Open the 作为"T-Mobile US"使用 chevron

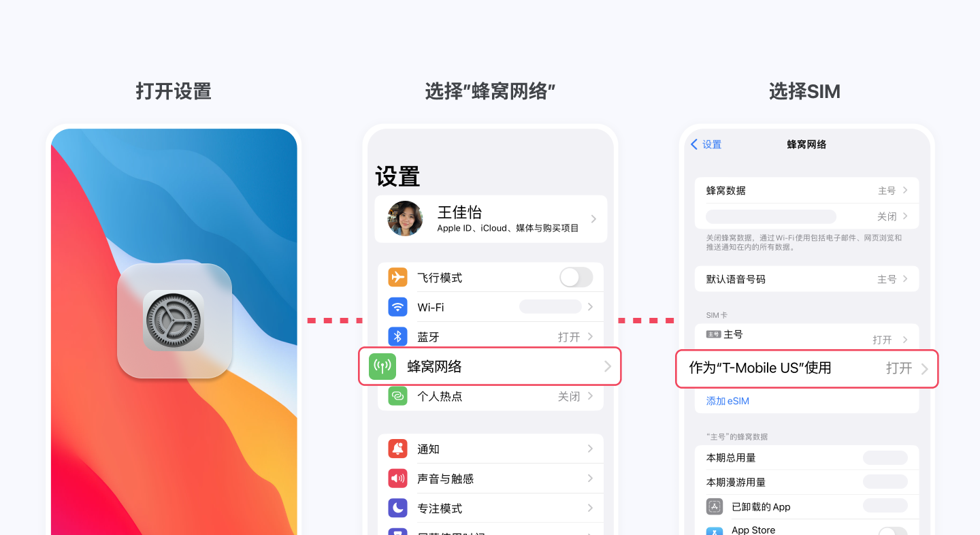(924, 369)
